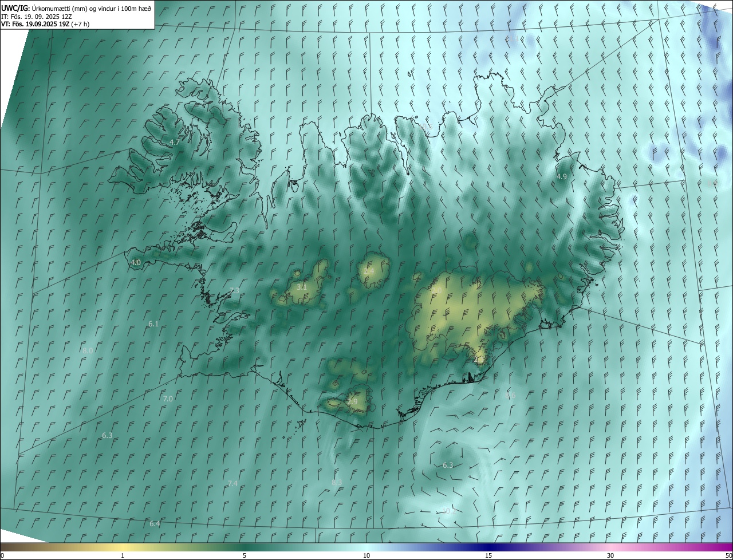Viewport: 733px width, 560px height.
Task: Click the UWC/IG Úrkomumætti map title
Action: (x=76, y=8)
